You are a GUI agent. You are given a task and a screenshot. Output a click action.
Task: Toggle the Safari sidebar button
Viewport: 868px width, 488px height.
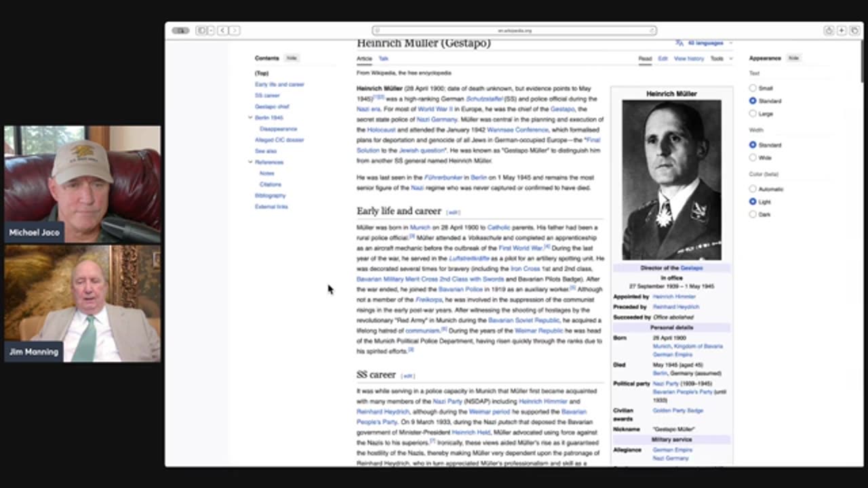click(201, 30)
